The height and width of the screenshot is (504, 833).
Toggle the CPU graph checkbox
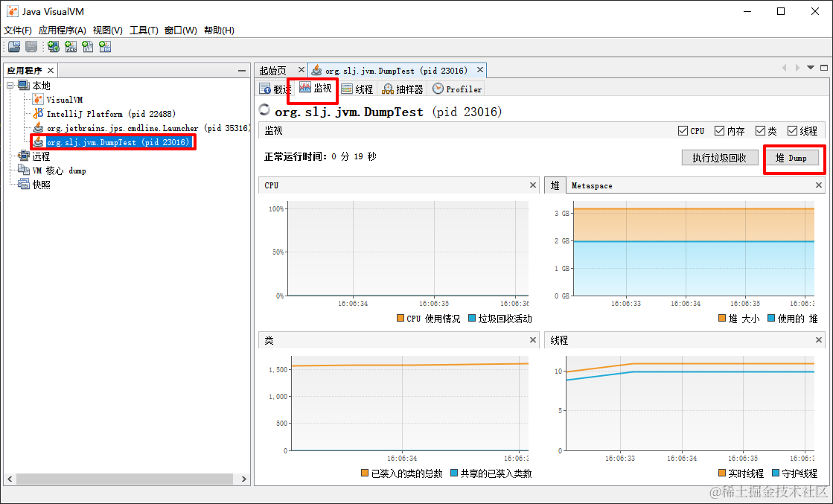click(683, 130)
